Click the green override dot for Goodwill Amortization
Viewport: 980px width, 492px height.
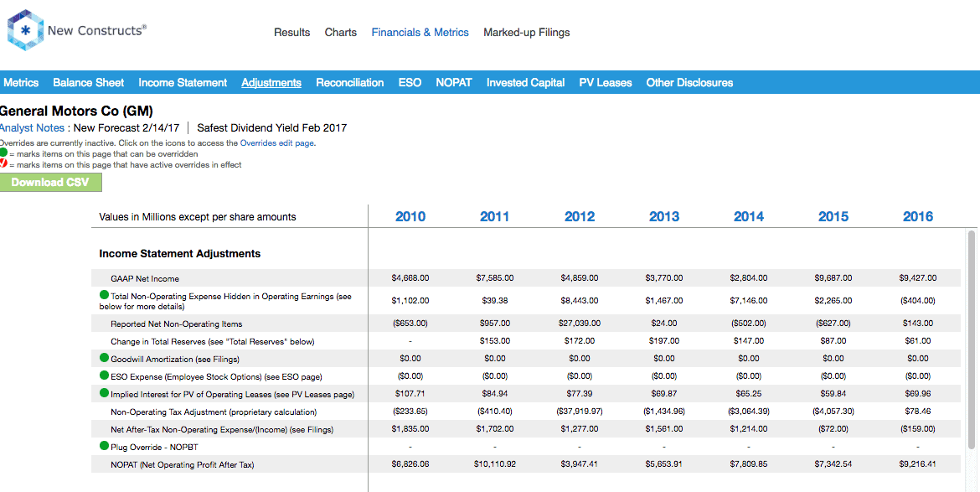105,358
